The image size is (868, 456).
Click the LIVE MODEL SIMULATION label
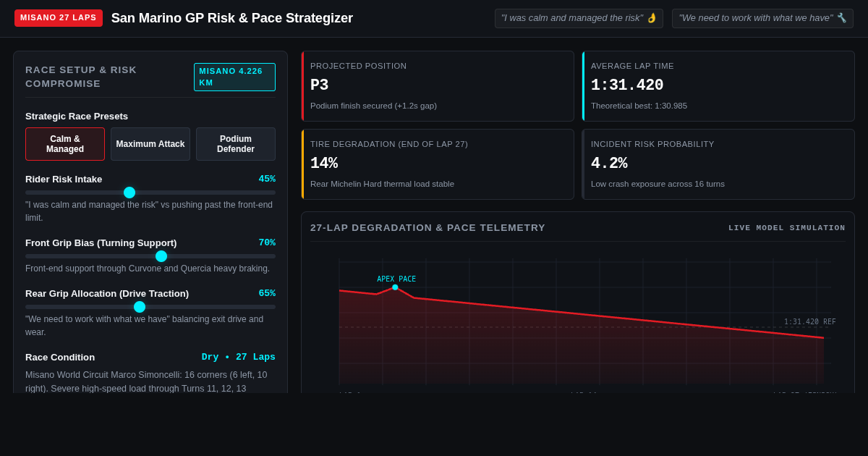[787, 227]
